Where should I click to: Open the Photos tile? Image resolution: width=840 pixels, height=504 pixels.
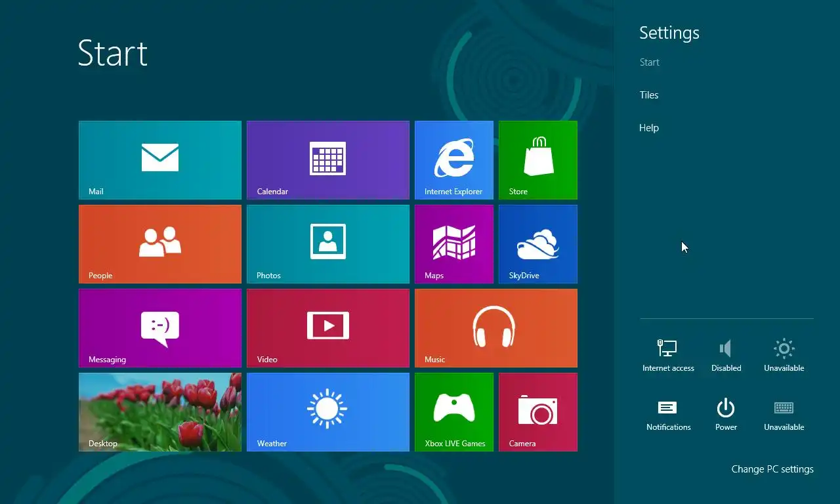click(328, 244)
